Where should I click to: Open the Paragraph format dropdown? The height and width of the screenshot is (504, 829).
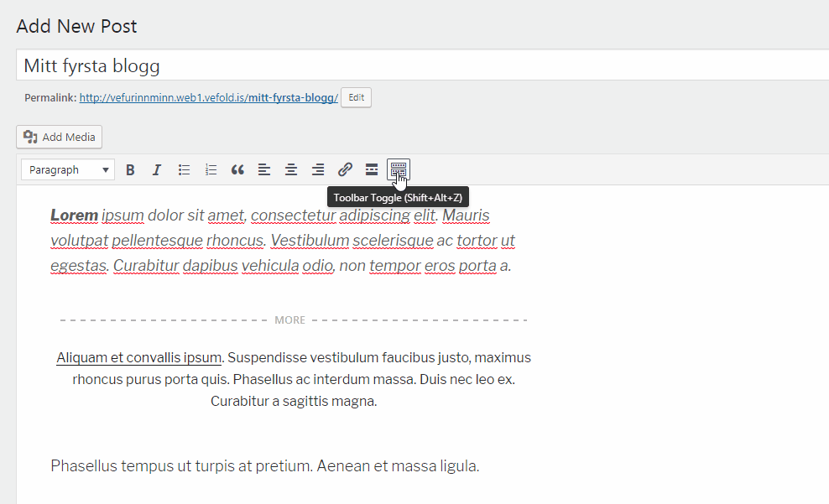[68, 170]
